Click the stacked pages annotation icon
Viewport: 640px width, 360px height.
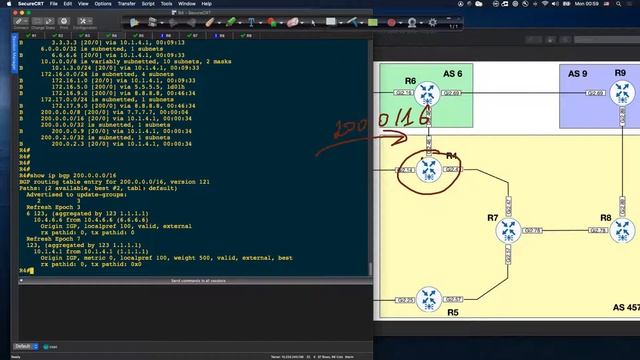[x=152, y=22]
